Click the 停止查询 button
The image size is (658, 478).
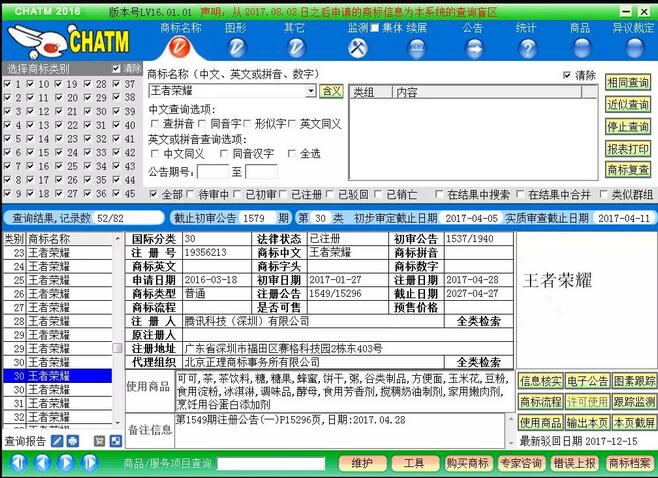click(x=628, y=126)
